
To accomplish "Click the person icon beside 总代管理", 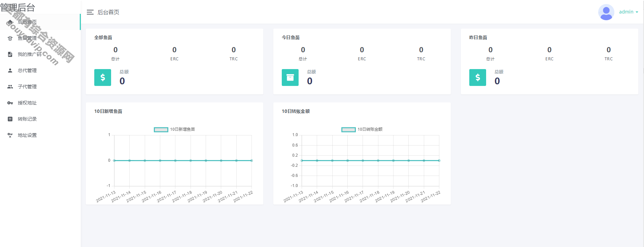I will pyautogui.click(x=10, y=70).
